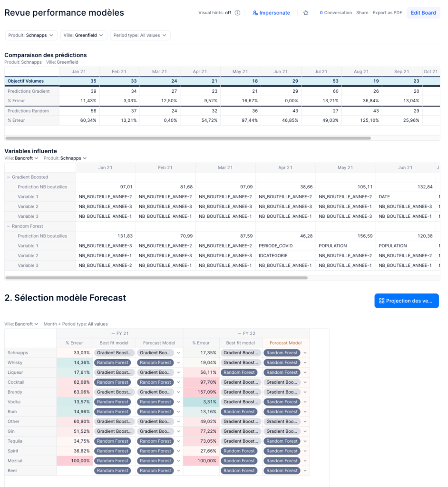Open the Period type filter dropdown
Screen dimensions: 448x487
coord(140,35)
